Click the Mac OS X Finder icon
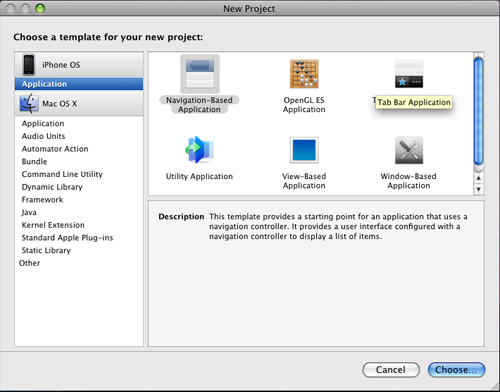The height and width of the screenshot is (392, 500). tap(29, 103)
